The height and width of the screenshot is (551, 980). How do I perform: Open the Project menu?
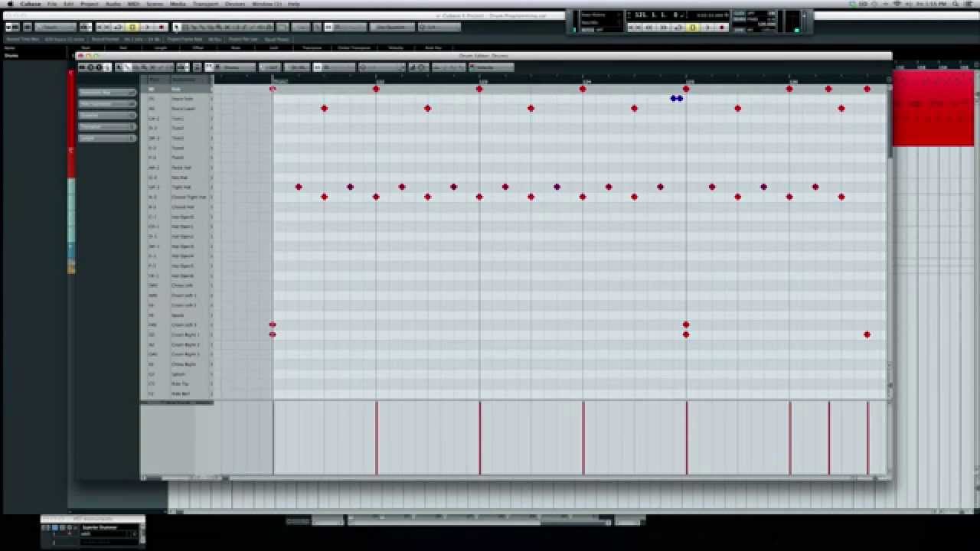(90, 4)
